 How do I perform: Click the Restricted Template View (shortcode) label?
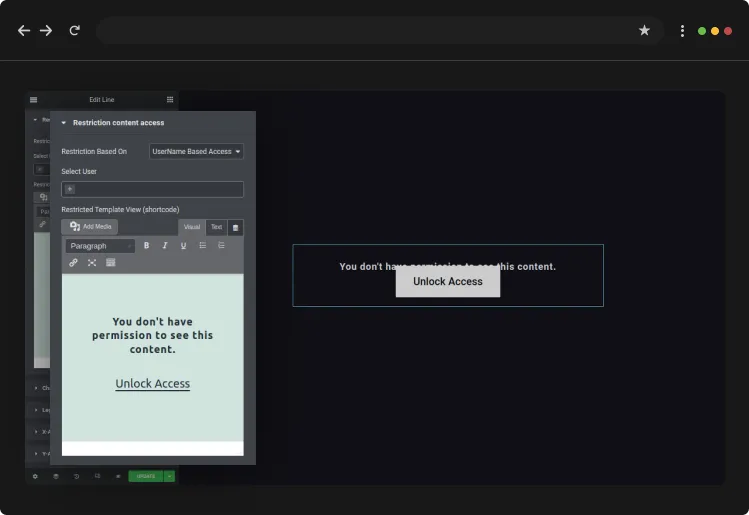click(x=120, y=210)
